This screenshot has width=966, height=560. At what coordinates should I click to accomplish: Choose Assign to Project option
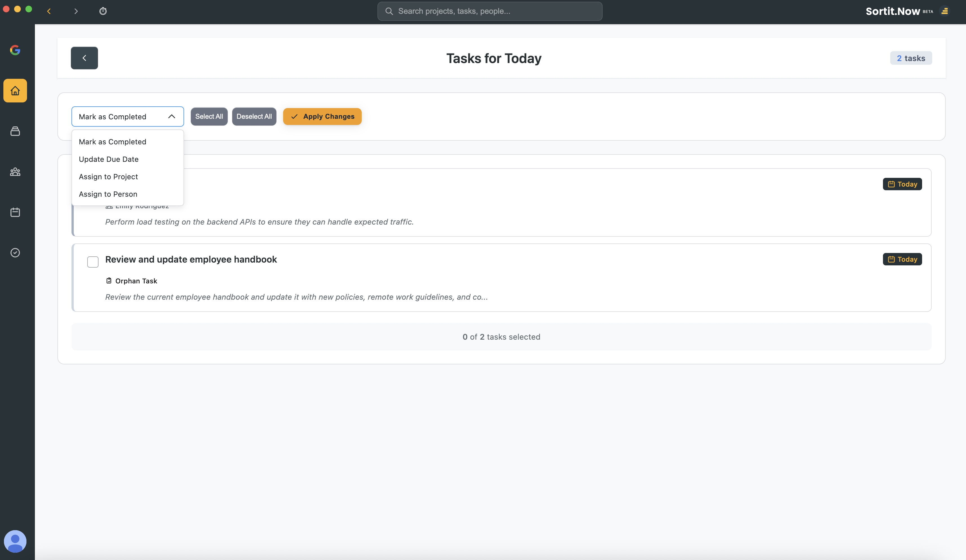[x=108, y=177]
